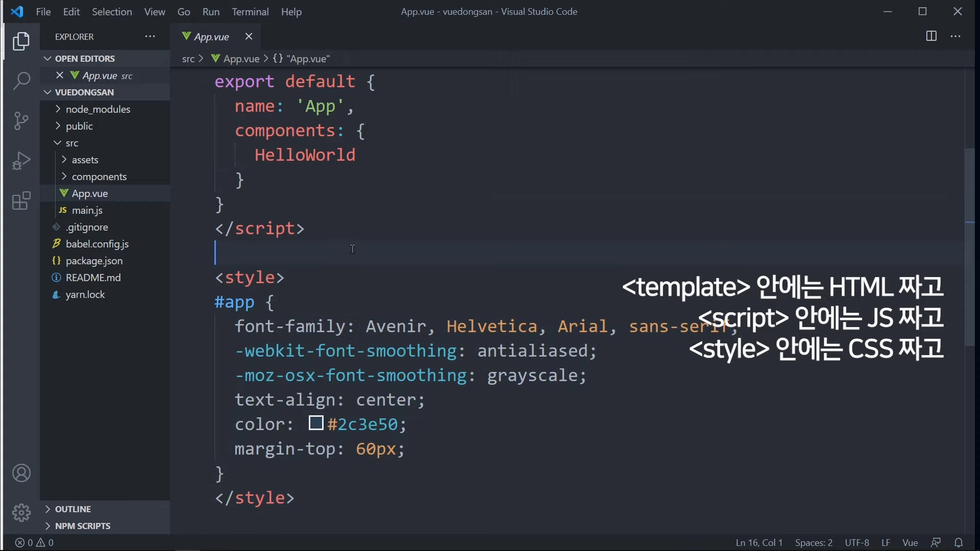Image resolution: width=980 pixels, height=551 pixels.
Task: Open the Source Control view
Action: pos(21,121)
